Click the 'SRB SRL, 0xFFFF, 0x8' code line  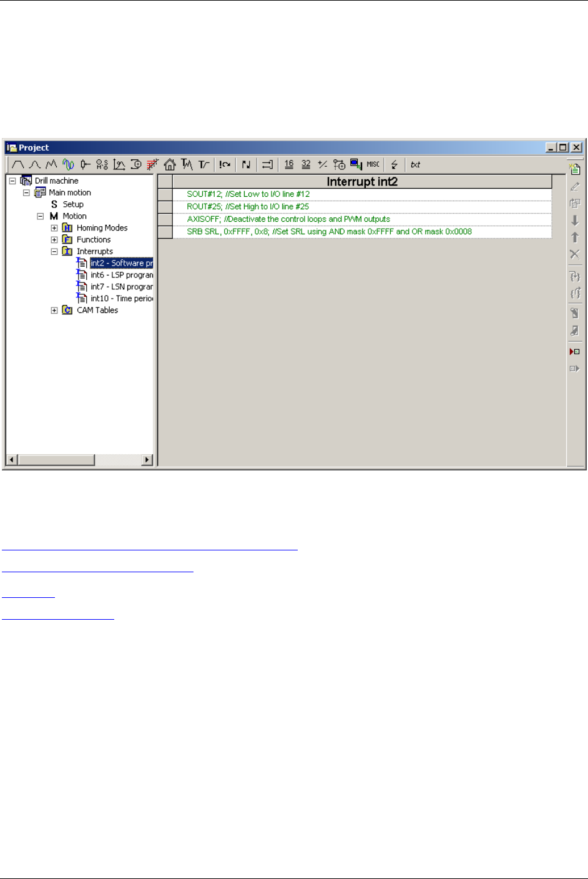[x=362, y=232]
